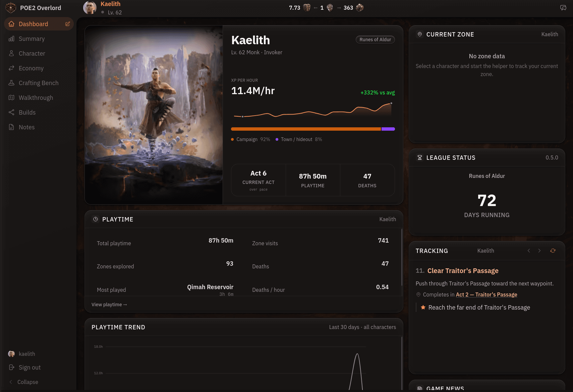Viewport: 573px width, 392px height.
Task: Select Walkthrough in the sidebar
Action: 39,97
